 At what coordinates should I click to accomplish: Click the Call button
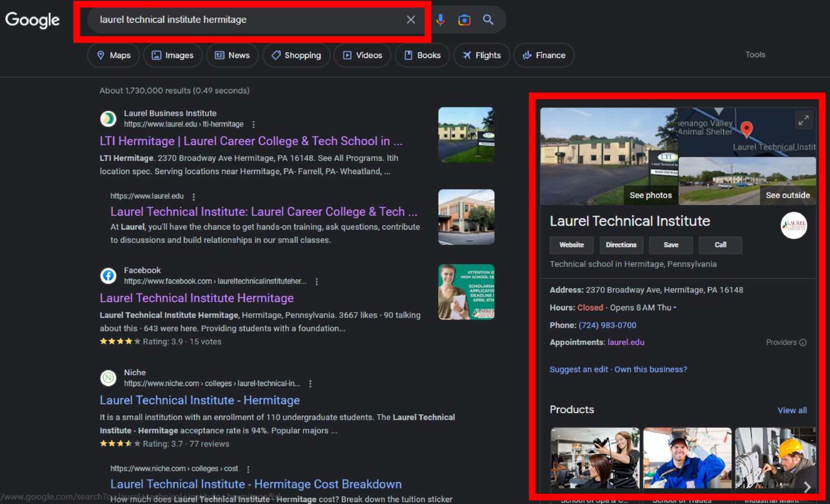point(721,245)
